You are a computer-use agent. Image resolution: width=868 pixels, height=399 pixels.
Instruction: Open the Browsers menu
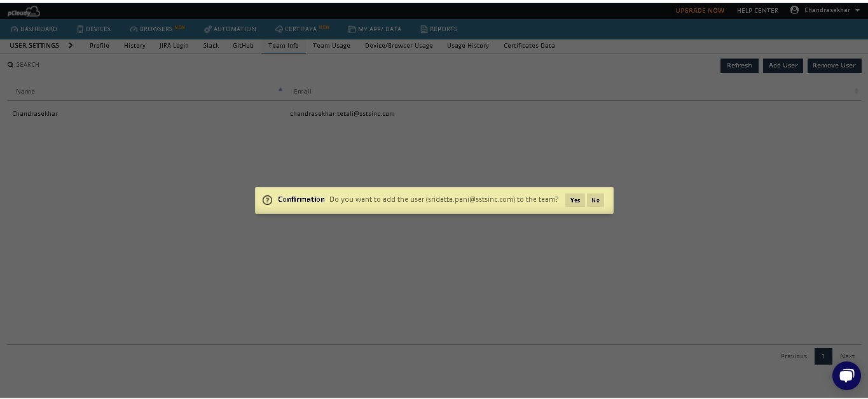[x=157, y=29]
